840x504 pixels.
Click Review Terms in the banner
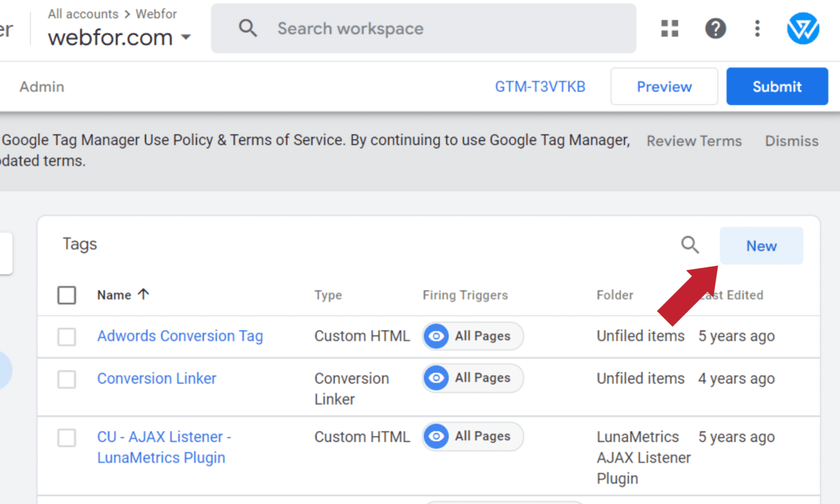pos(694,141)
